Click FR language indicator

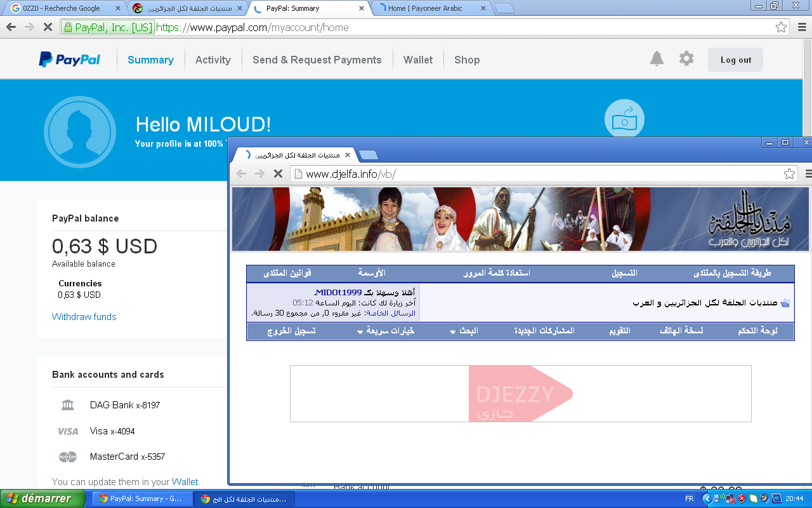689,498
